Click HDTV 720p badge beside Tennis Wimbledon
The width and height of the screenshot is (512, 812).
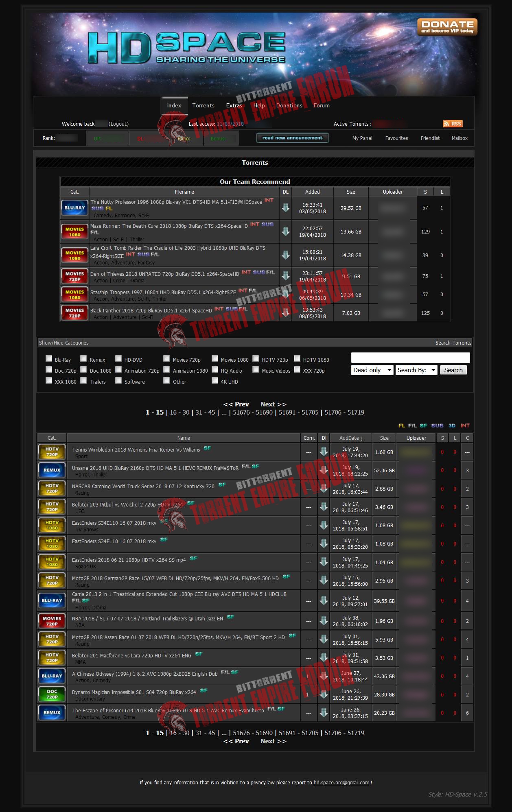tap(52, 452)
